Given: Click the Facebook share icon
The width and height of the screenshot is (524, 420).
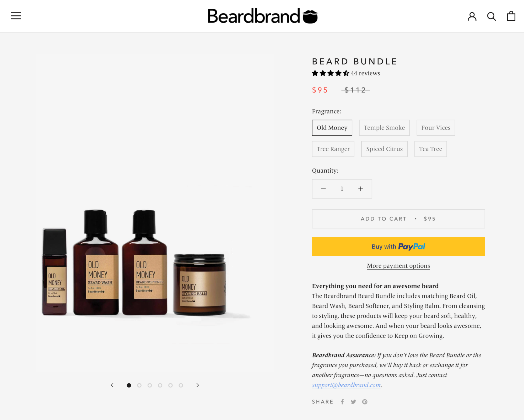Looking at the screenshot, I should click(343, 402).
